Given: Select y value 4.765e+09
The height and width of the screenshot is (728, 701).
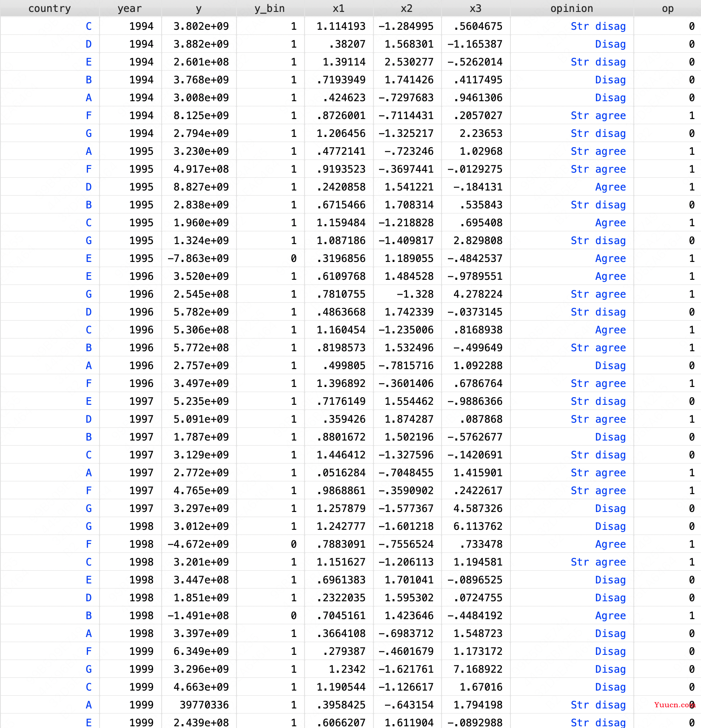Looking at the screenshot, I should coord(201,491).
